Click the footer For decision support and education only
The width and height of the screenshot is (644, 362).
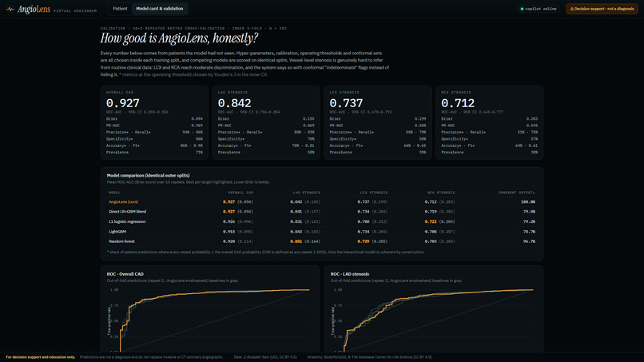coord(41,357)
